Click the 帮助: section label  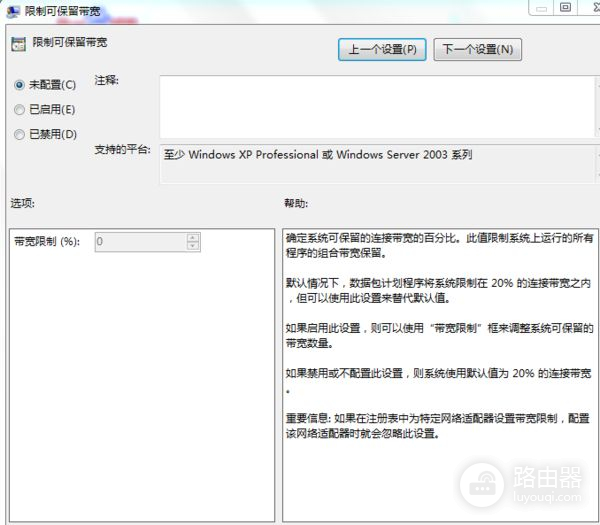296,203
